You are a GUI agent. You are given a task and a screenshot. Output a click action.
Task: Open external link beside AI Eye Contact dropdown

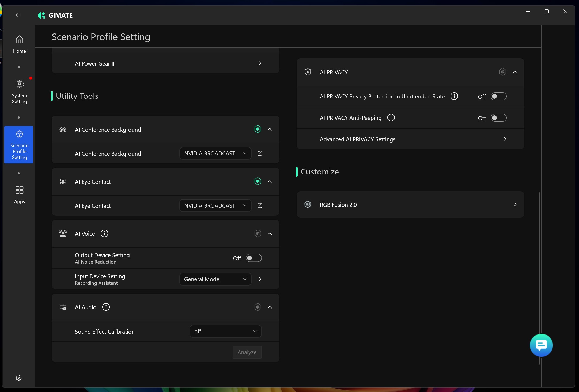click(260, 205)
